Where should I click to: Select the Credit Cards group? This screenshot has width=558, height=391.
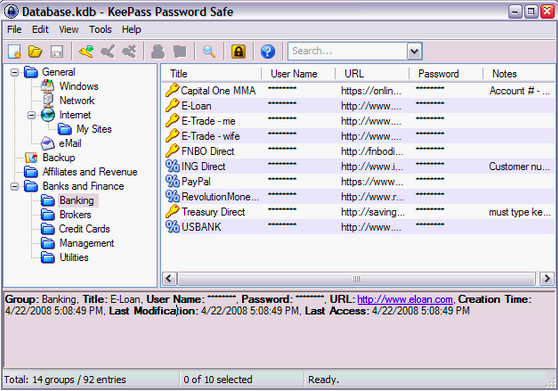(x=84, y=229)
